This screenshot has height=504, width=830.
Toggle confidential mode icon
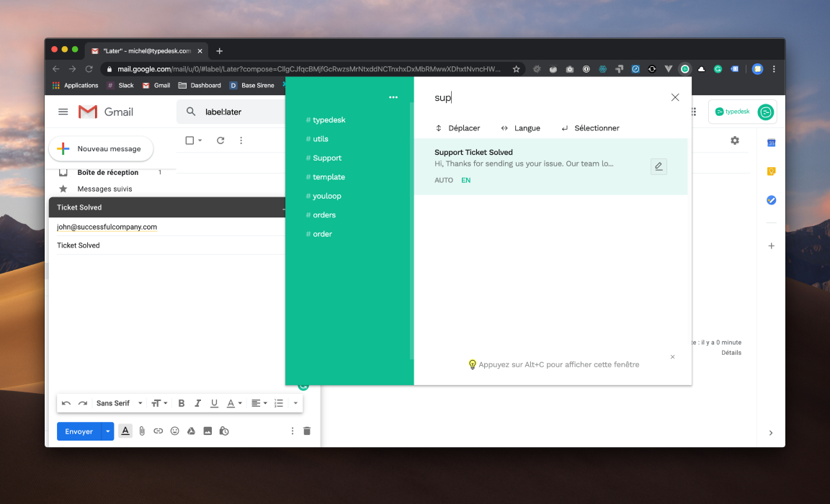(x=224, y=431)
